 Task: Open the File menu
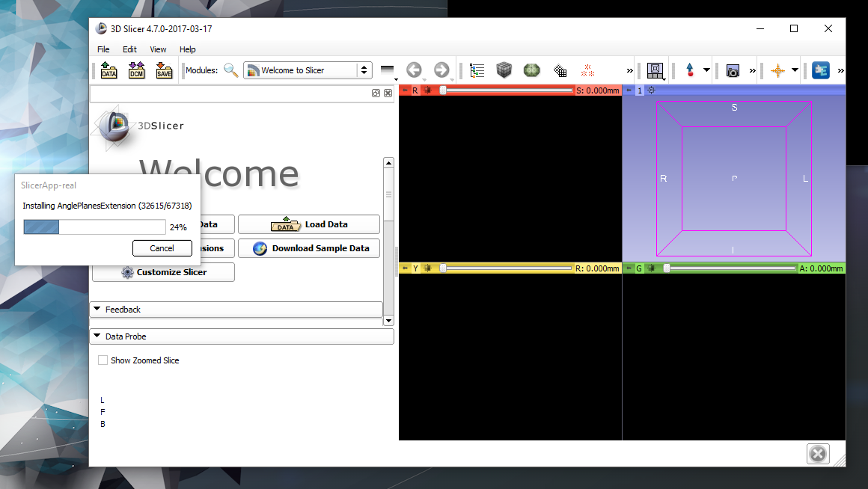pyautogui.click(x=103, y=49)
